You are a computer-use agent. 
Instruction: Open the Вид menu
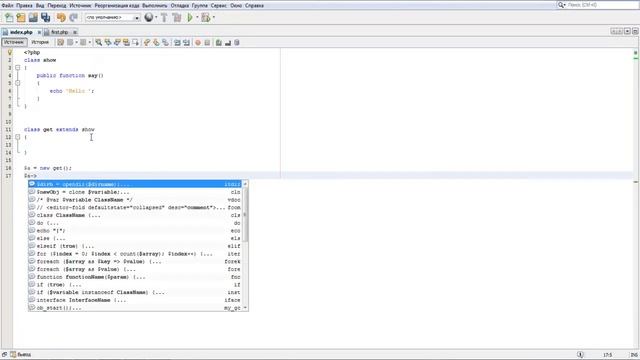[40, 6]
